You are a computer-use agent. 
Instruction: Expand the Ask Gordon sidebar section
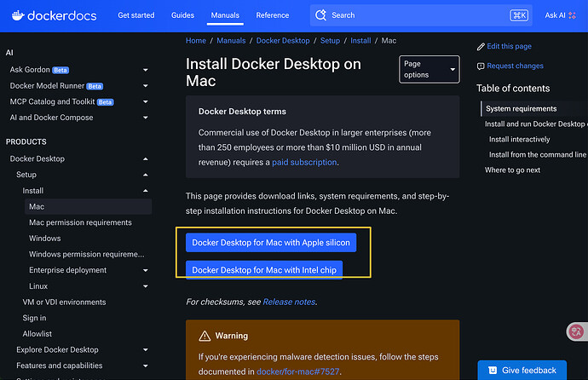click(x=146, y=70)
